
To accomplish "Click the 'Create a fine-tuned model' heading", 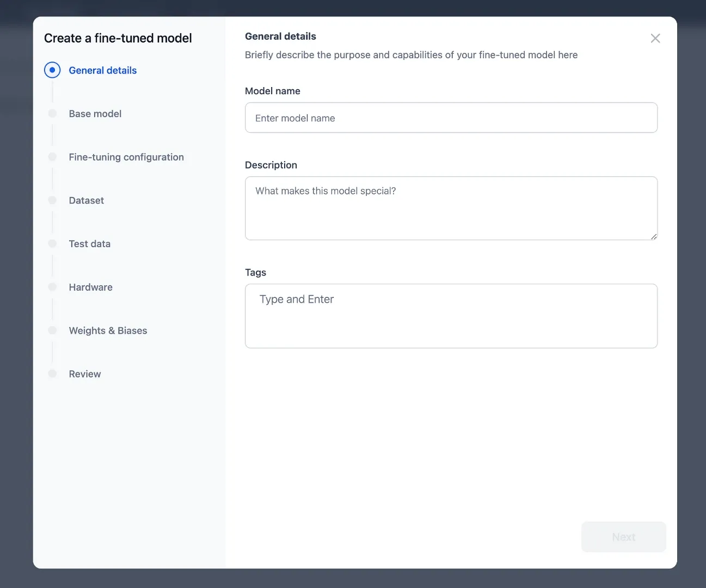I will click(x=118, y=38).
